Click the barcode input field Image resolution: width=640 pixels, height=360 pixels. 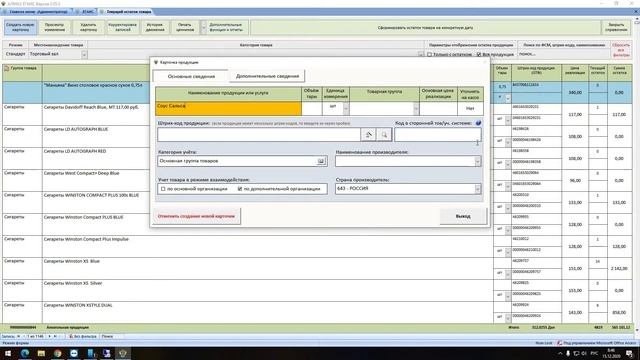pos(259,135)
